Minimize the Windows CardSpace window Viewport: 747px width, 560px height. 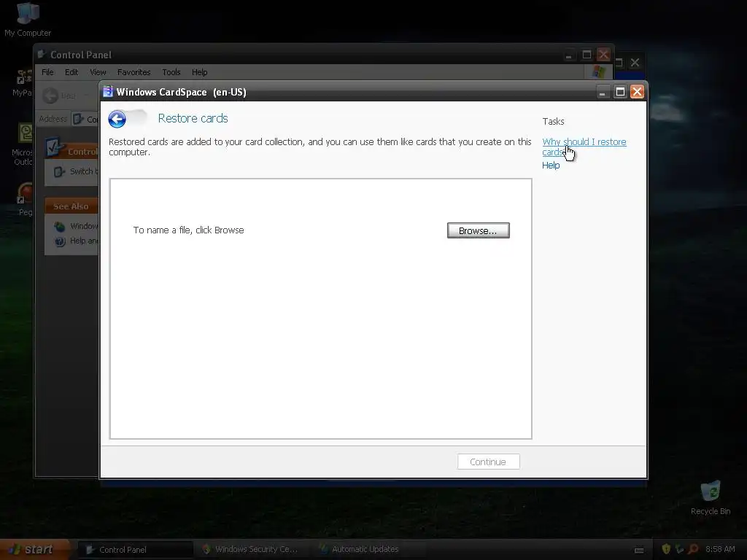(x=603, y=91)
